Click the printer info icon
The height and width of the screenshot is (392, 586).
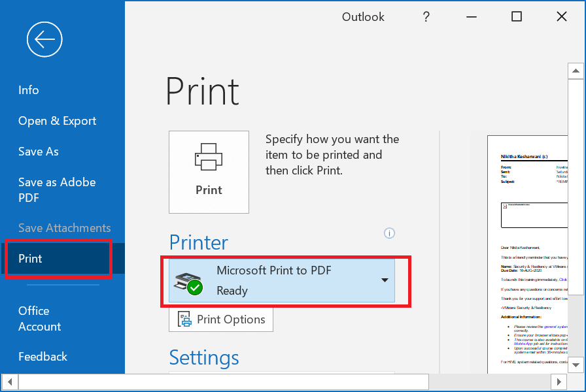389,233
